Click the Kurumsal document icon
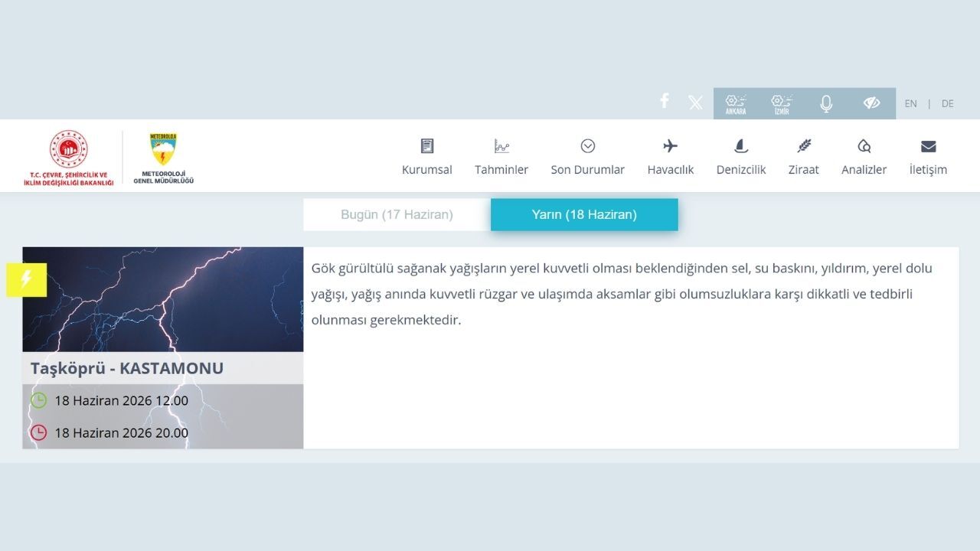This screenshot has height=551, width=980. 427,146
